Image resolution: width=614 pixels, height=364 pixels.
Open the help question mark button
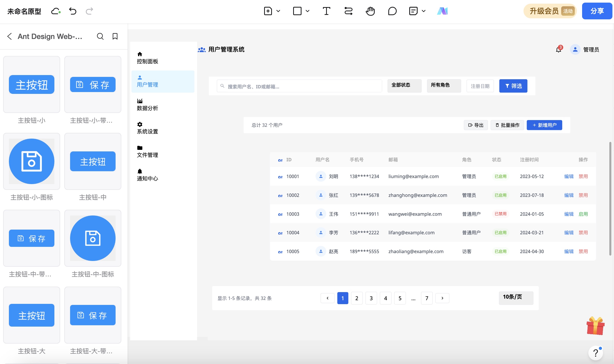point(596,353)
